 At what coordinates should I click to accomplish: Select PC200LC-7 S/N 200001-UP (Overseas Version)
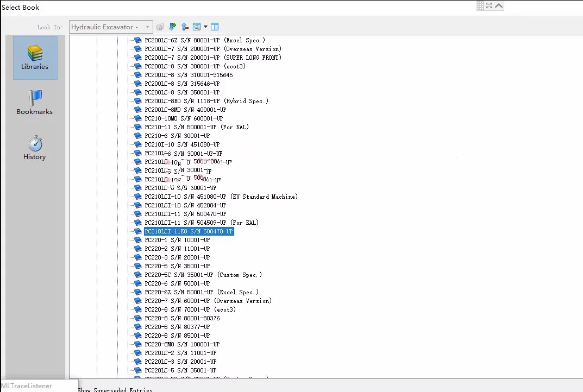pos(213,49)
